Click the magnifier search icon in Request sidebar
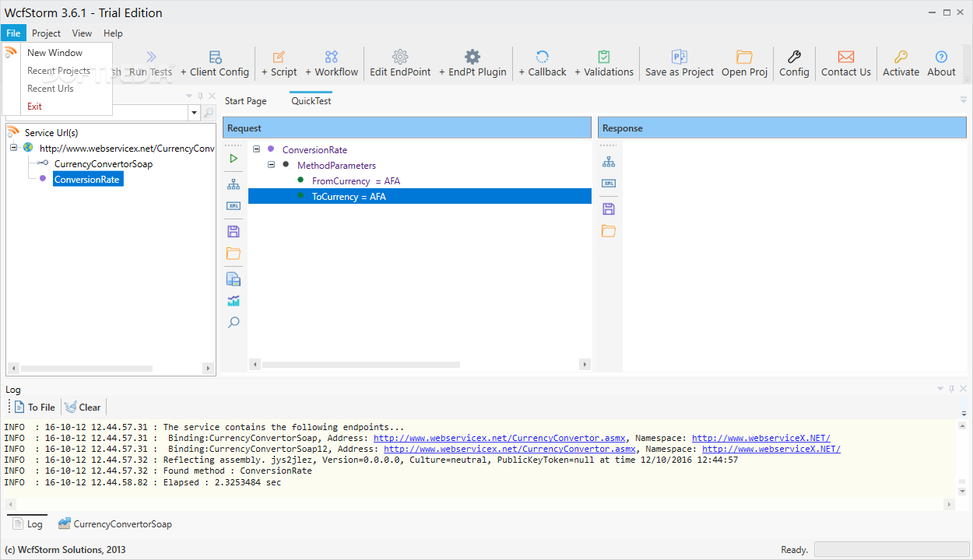Image resolution: width=973 pixels, height=560 pixels. 234,322
